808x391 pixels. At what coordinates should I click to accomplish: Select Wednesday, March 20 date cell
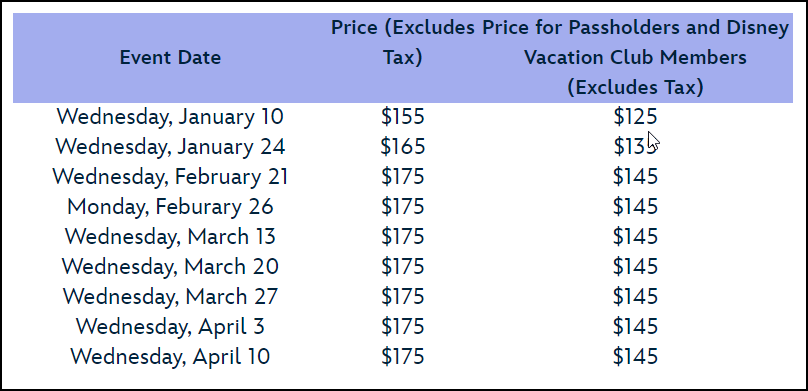coord(170,266)
